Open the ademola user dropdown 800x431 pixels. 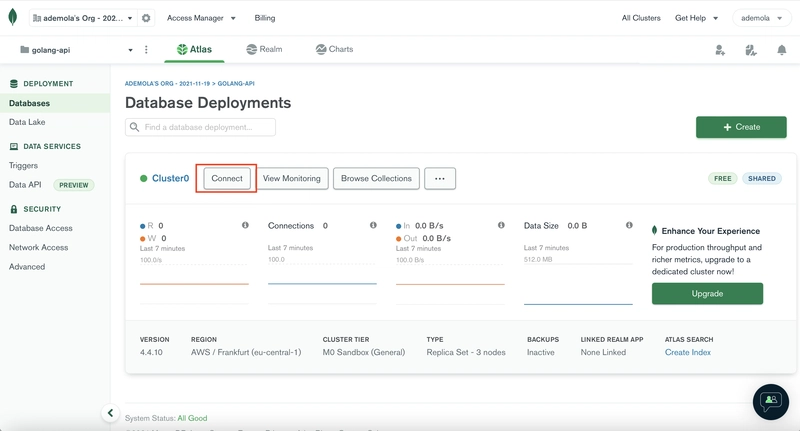(x=761, y=18)
